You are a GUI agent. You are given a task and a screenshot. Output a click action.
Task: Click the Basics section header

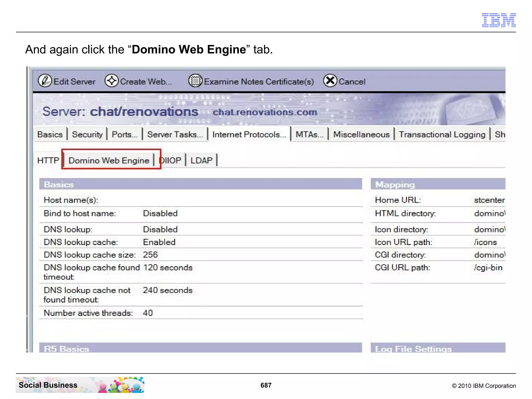point(201,184)
